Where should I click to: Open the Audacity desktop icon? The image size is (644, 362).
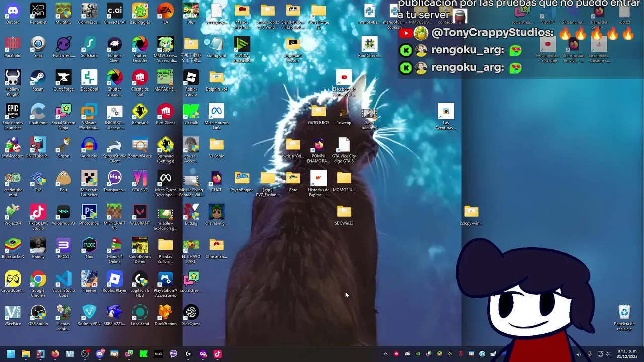pos(89,148)
